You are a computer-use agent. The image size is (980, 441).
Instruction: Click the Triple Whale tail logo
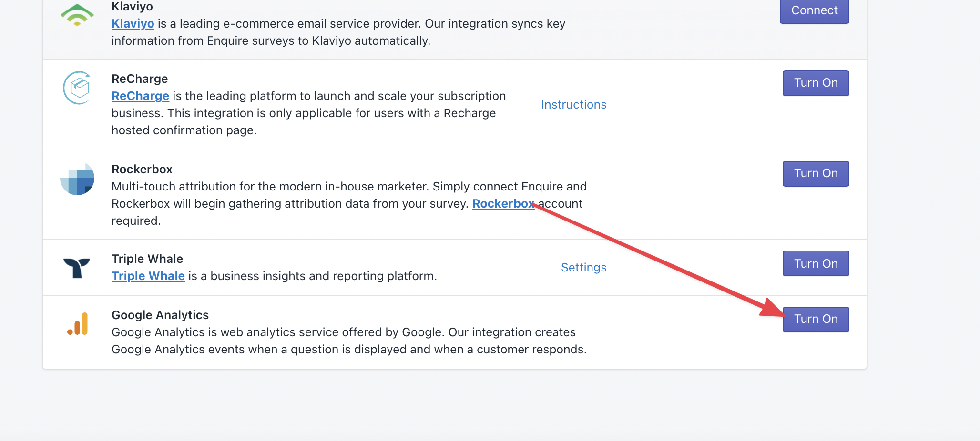[x=77, y=268]
